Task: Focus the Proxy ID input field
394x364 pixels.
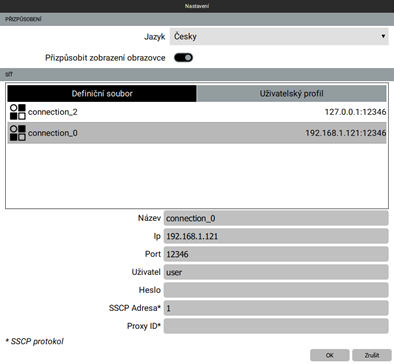Action: (x=276, y=326)
